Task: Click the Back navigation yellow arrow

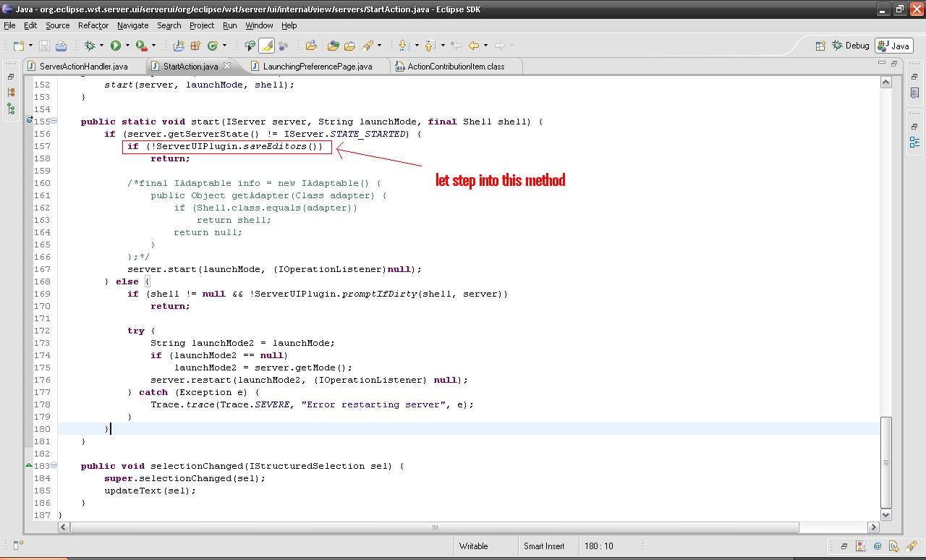Action: coord(473,46)
